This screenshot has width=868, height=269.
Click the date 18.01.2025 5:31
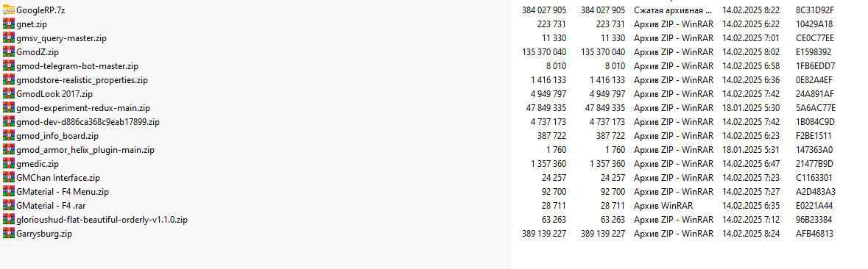(x=751, y=150)
